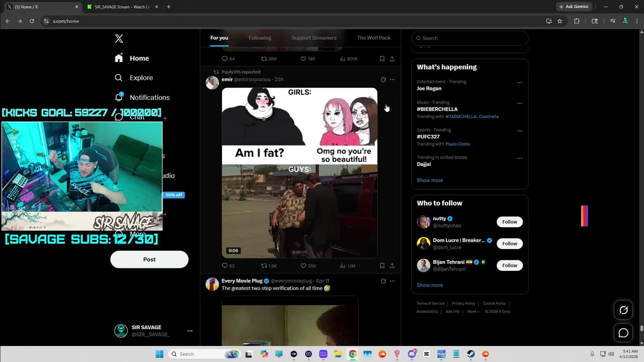Open Terms of Service link

pos(431,304)
